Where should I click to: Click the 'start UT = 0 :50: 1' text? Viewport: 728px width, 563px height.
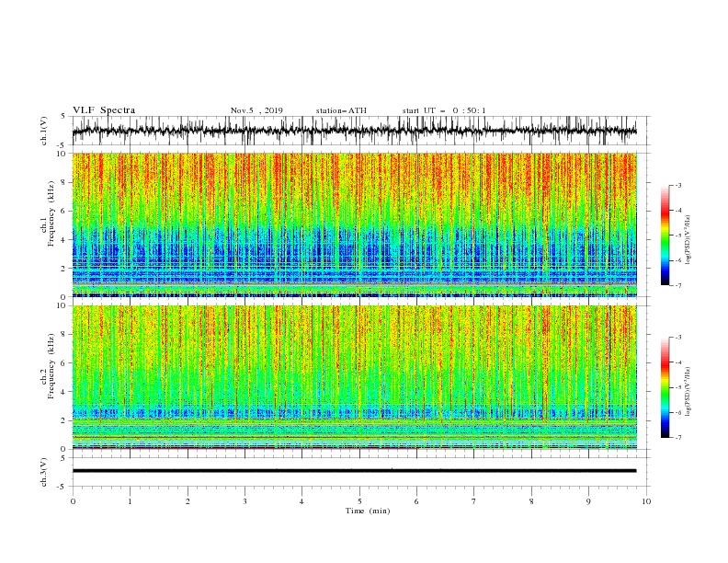[x=444, y=110]
